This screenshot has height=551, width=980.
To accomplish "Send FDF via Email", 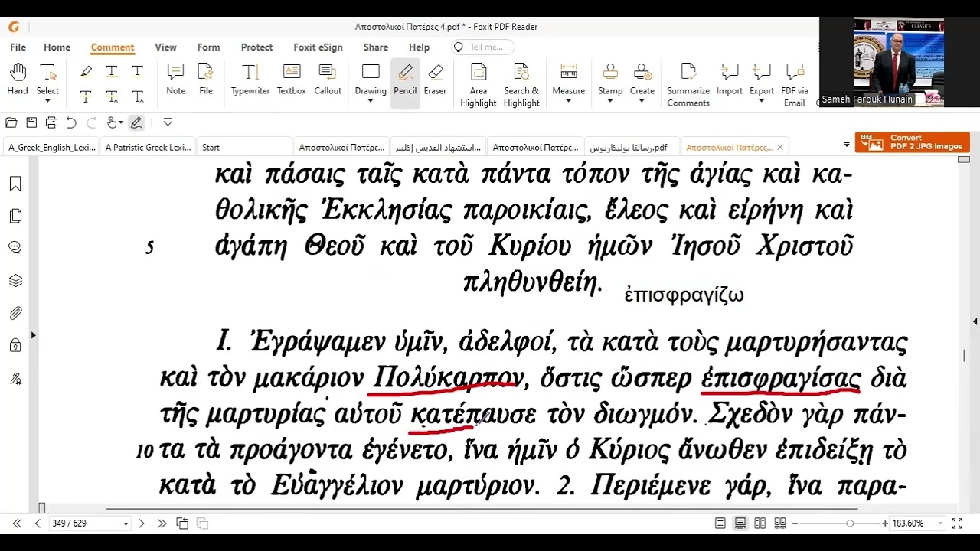I will (x=795, y=85).
